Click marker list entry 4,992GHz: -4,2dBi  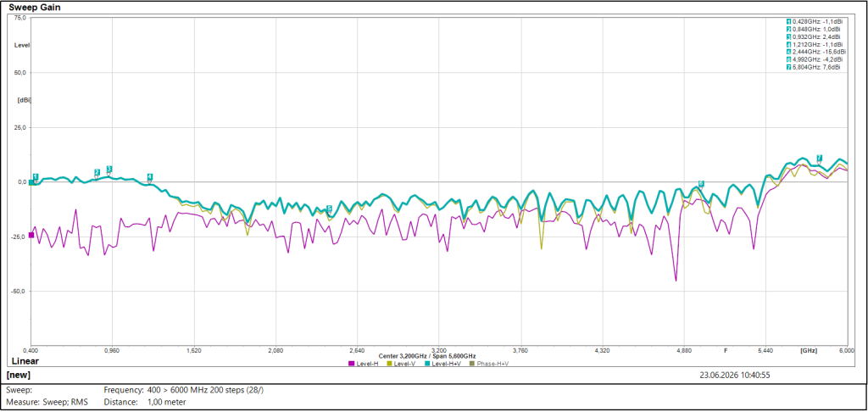point(815,59)
